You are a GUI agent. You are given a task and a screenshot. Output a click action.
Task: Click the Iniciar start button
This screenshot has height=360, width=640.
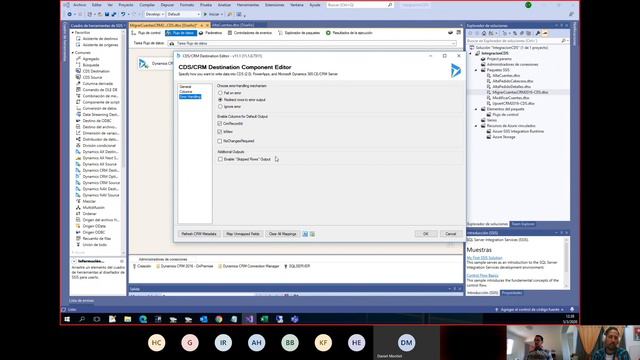(213, 14)
